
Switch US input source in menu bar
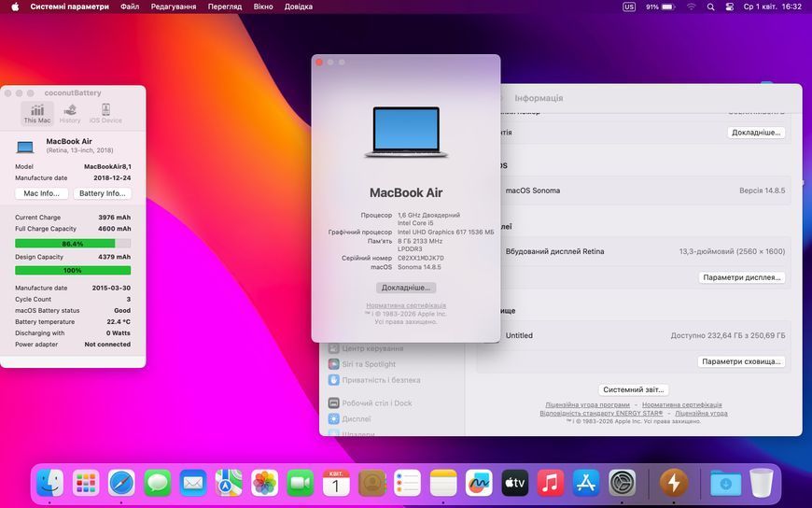tap(629, 7)
